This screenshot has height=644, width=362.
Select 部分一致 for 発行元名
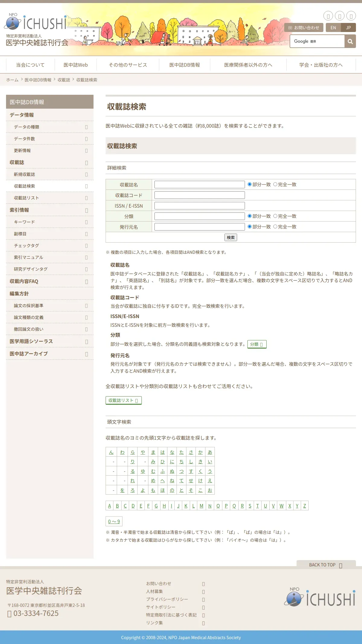[249, 227]
